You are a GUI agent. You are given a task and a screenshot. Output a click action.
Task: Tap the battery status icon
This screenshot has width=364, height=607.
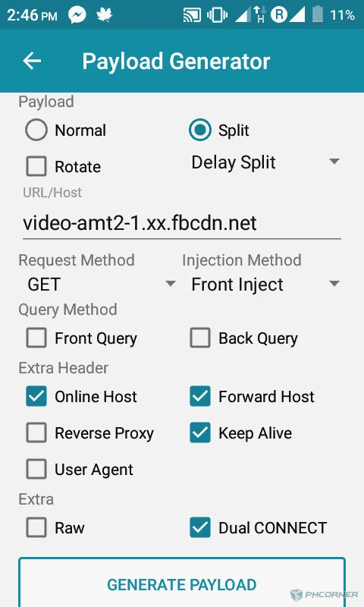point(317,14)
